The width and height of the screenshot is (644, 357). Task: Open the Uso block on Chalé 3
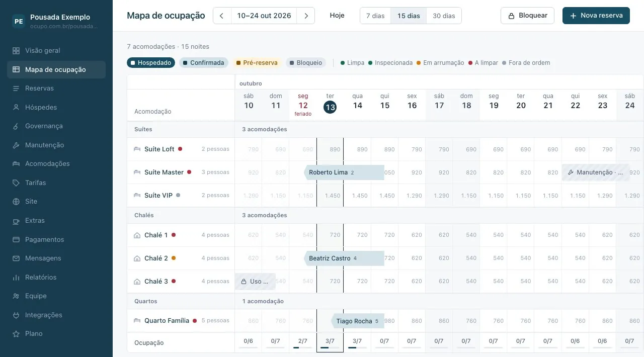click(x=255, y=282)
